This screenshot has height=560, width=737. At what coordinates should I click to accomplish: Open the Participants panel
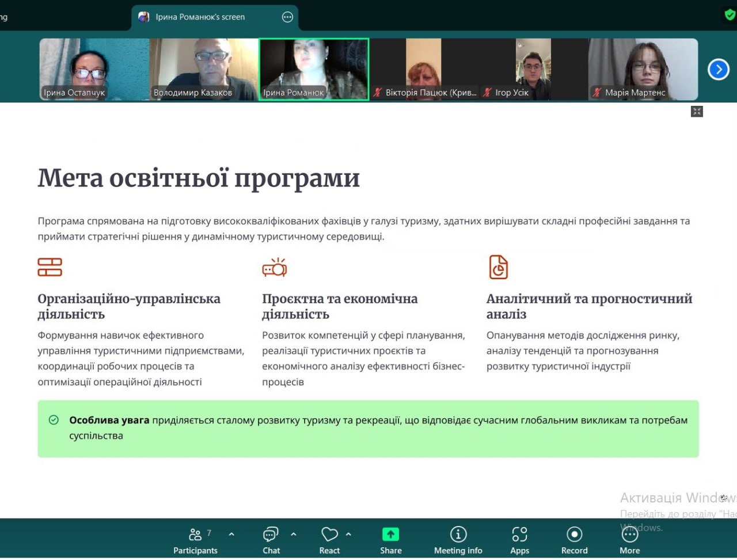click(x=195, y=540)
